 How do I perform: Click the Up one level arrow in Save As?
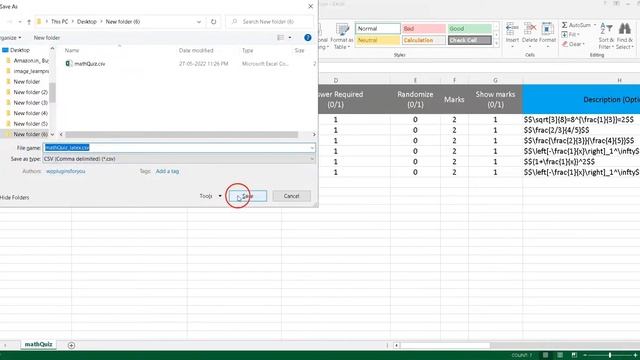[x=29, y=22]
